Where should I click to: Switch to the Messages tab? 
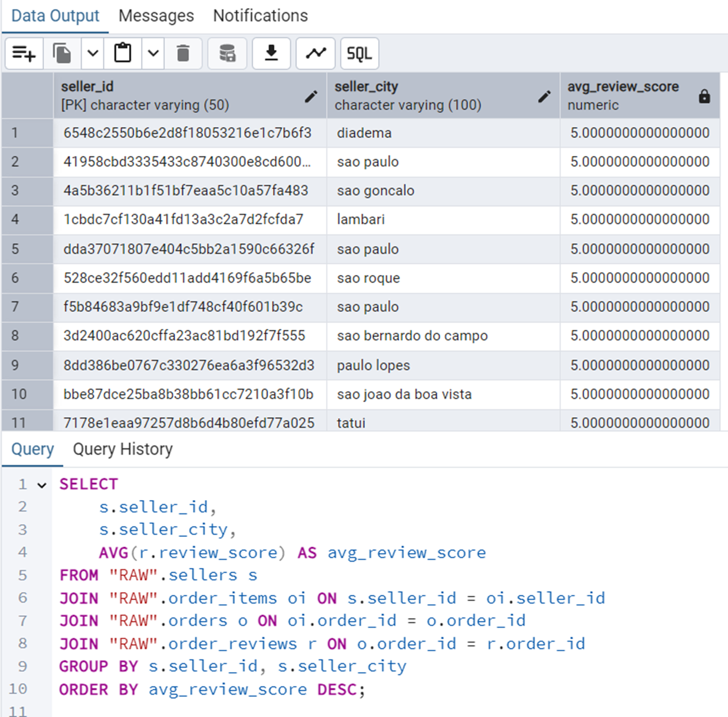point(156,16)
